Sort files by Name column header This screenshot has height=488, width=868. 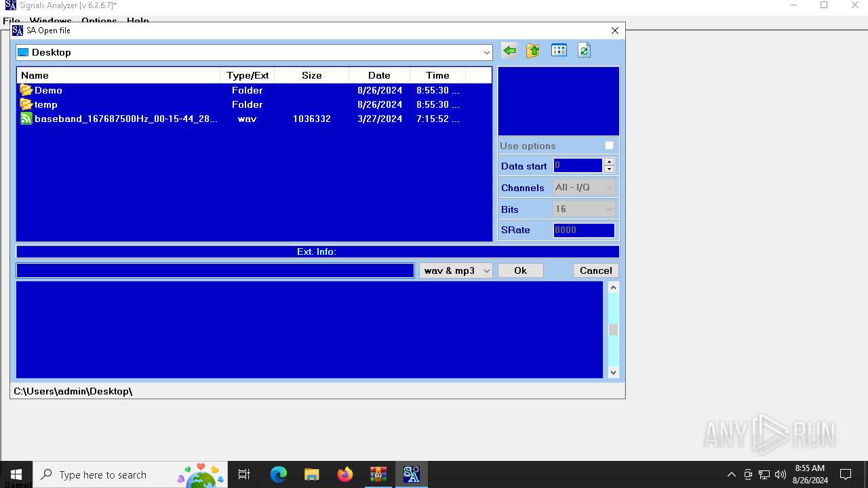[119, 75]
